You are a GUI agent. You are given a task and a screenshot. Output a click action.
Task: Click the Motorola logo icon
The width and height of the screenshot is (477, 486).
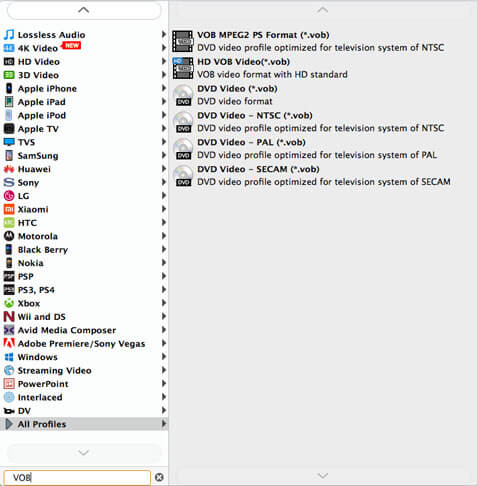pyautogui.click(x=9, y=236)
